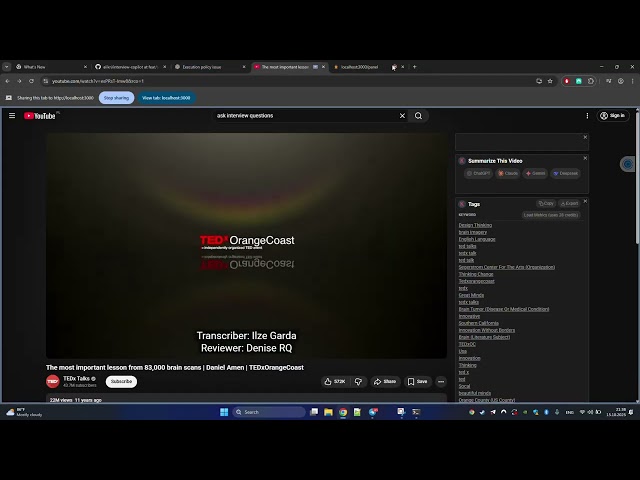Open a new browser tab

pyautogui.click(x=414, y=67)
